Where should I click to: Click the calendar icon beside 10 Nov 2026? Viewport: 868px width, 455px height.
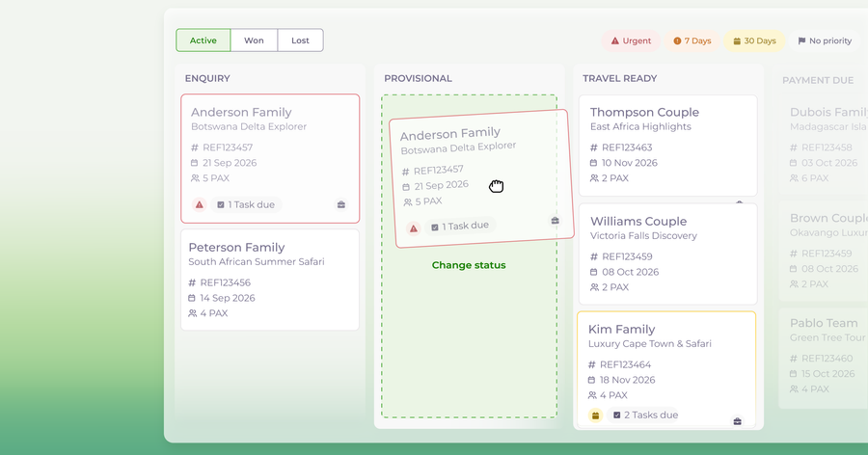point(593,163)
